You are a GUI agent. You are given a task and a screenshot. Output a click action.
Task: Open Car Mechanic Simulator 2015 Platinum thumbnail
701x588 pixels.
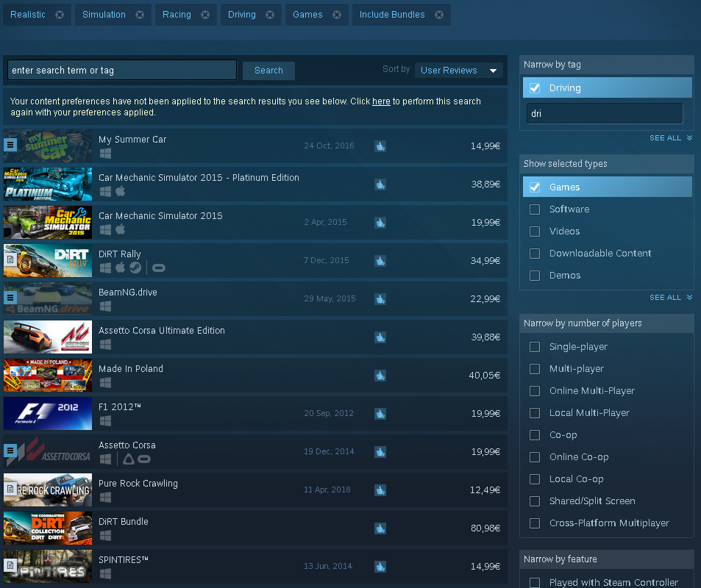[x=48, y=184]
